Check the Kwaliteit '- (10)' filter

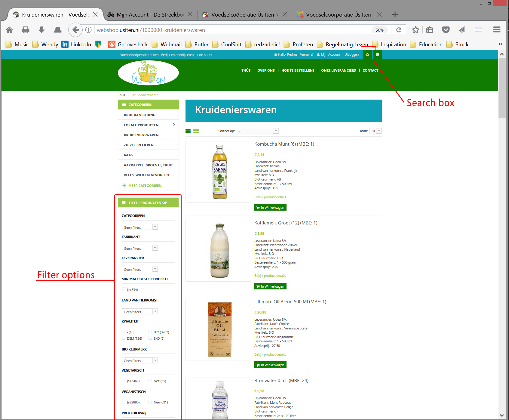click(x=123, y=332)
